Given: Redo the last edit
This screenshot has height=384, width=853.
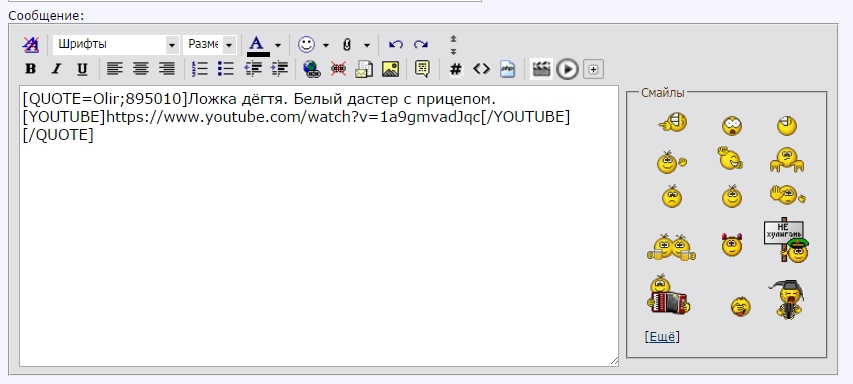Looking at the screenshot, I should [421, 45].
